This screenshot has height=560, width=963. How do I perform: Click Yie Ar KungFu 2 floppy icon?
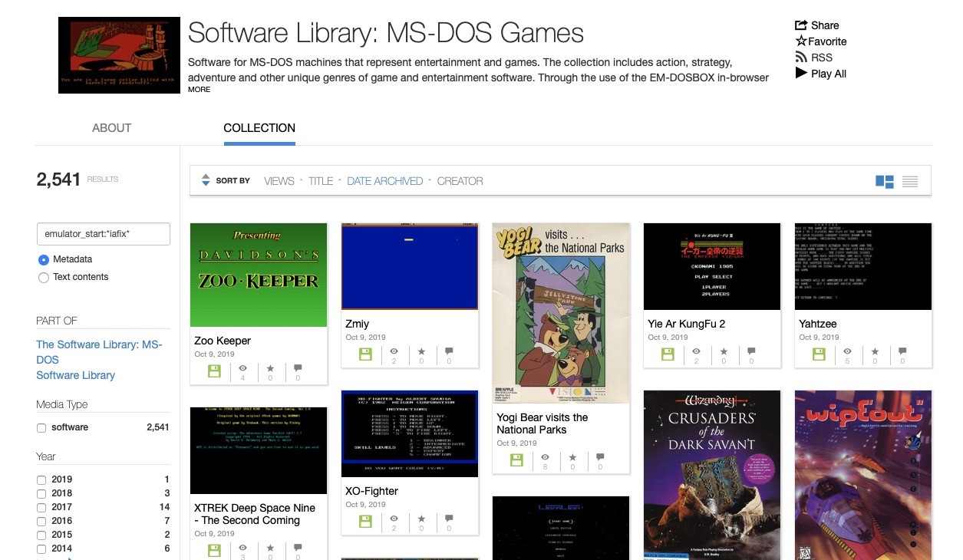[x=668, y=354]
